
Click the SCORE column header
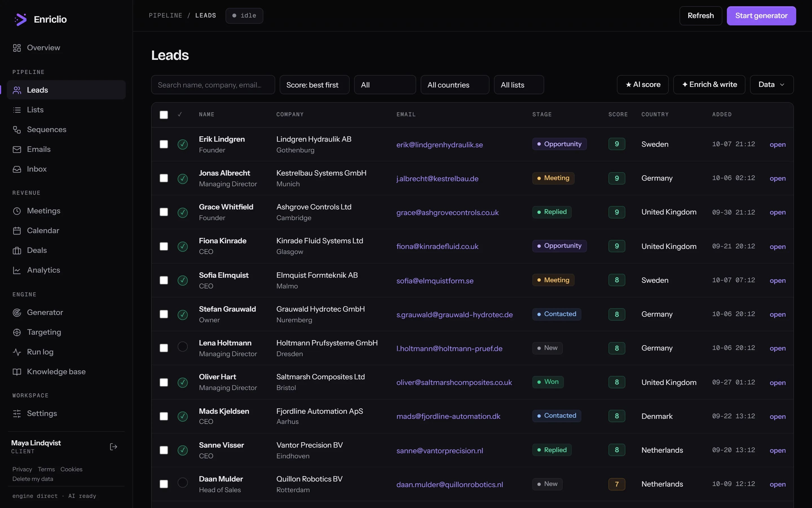point(618,115)
